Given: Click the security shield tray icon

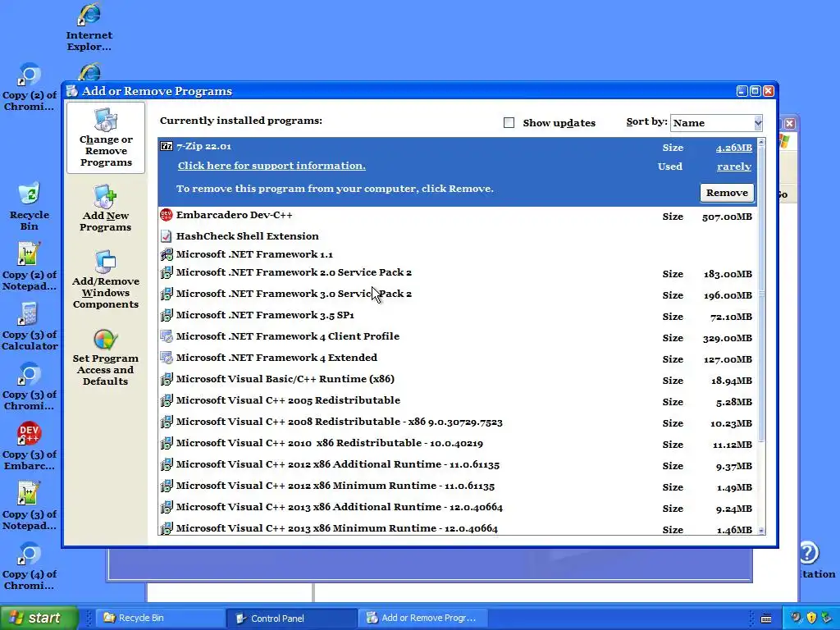Looking at the screenshot, I should (811, 618).
